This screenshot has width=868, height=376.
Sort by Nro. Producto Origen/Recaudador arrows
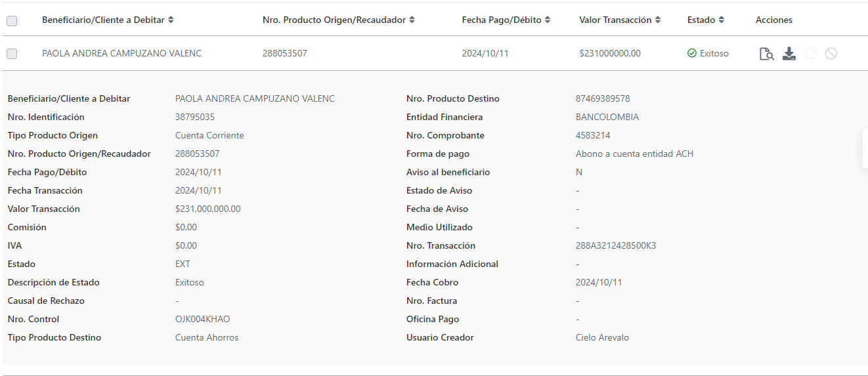(412, 20)
